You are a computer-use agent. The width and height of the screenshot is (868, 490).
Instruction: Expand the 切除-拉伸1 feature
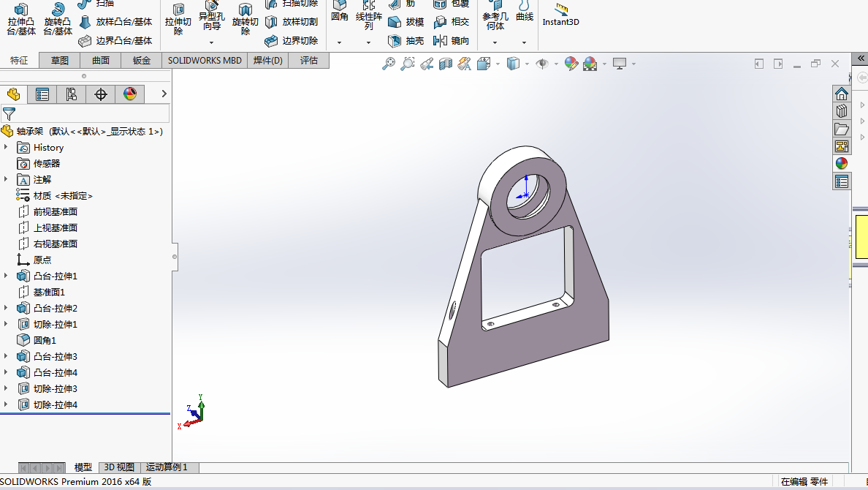pyautogui.click(x=6, y=324)
